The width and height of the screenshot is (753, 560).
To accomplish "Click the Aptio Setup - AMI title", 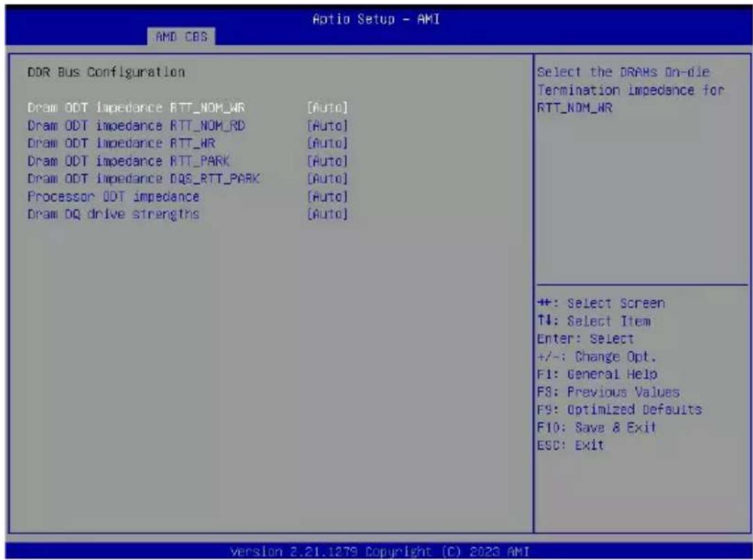I will coord(376,19).
